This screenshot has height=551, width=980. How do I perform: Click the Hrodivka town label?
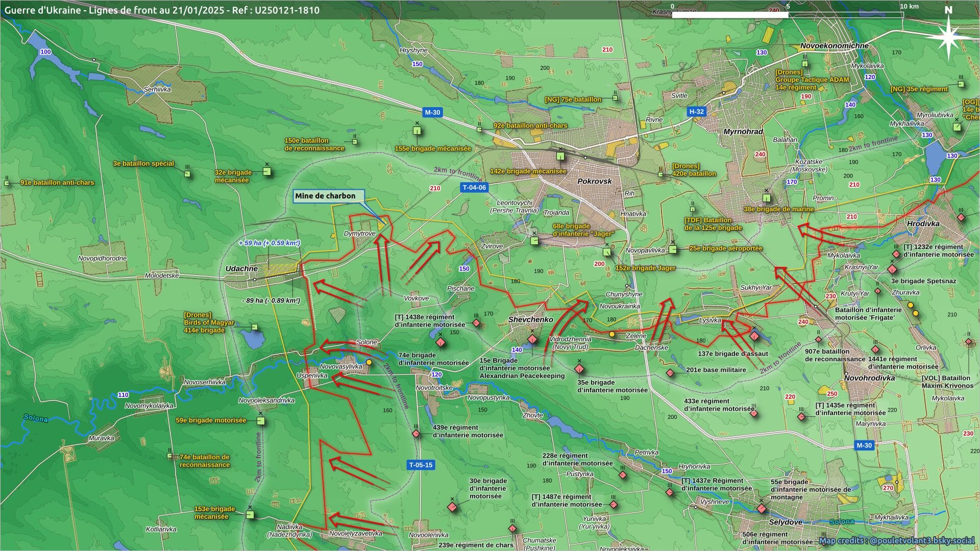923,223
